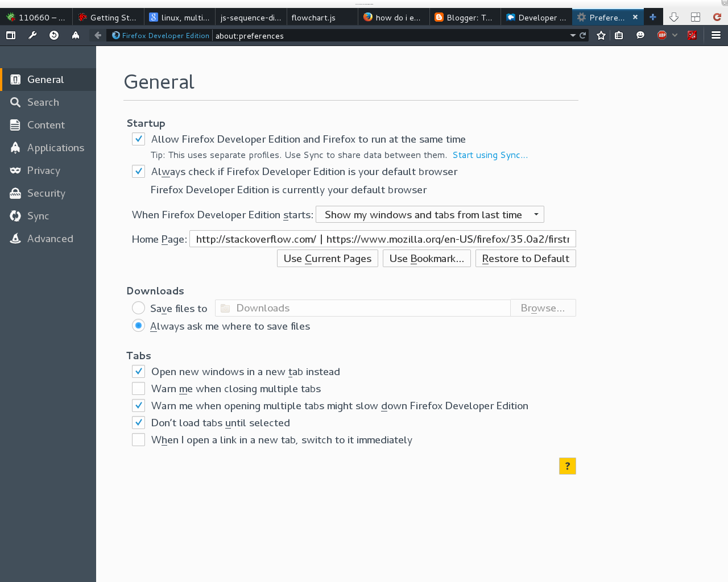Image resolution: width=728 pixels, height=582 pixels.
Task: Click the history clock toolbar icon
Action: 54,35
